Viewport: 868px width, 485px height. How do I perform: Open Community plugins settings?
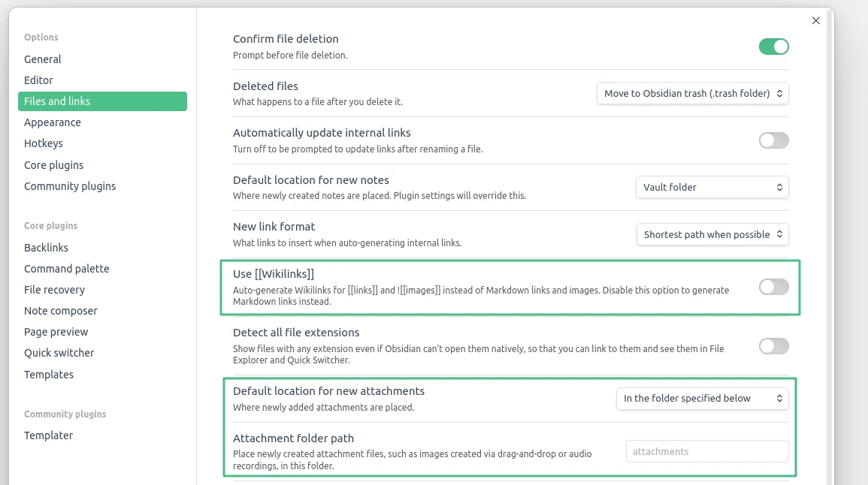tap(70, 186)
